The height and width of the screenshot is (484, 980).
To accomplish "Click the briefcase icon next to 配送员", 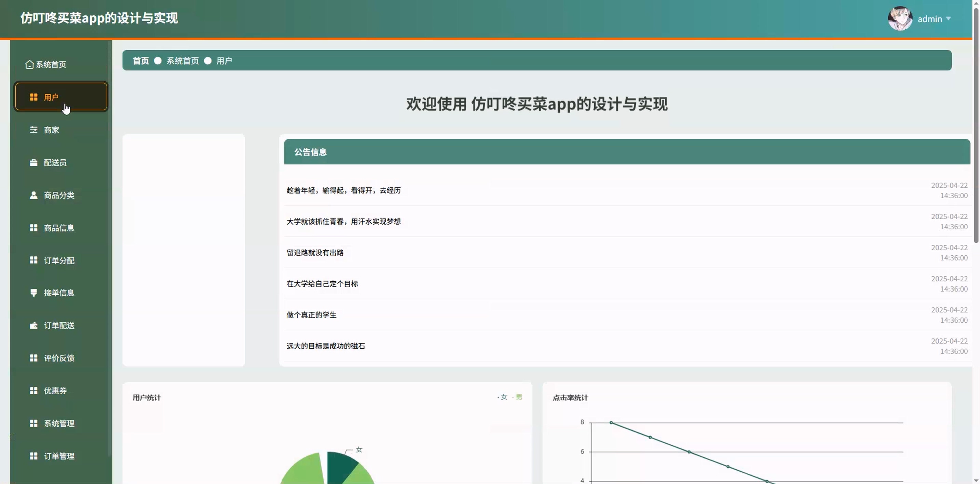I will [x=33, y=163].
